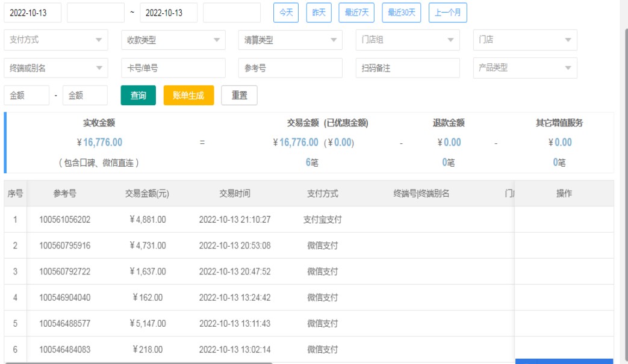The height and width of the screenshot is (364, 628).
Task: Click the 今天 quick date button
Action: click(287, 13)
